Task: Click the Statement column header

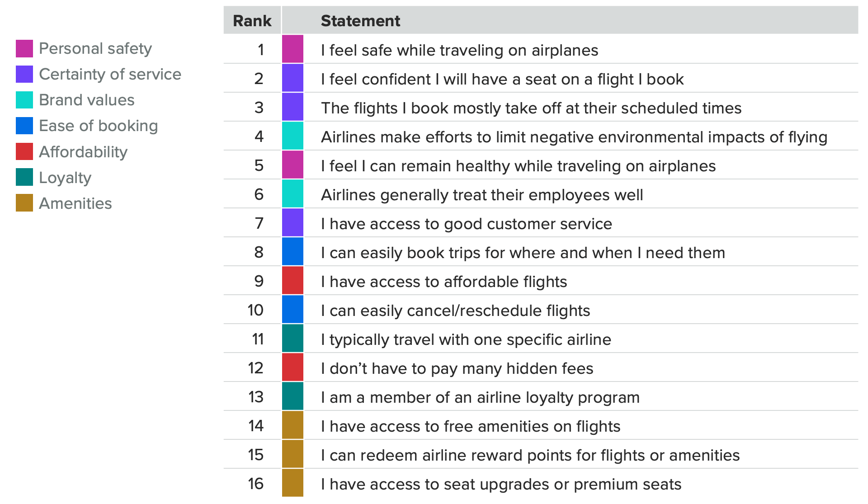Action: (360, 21)
